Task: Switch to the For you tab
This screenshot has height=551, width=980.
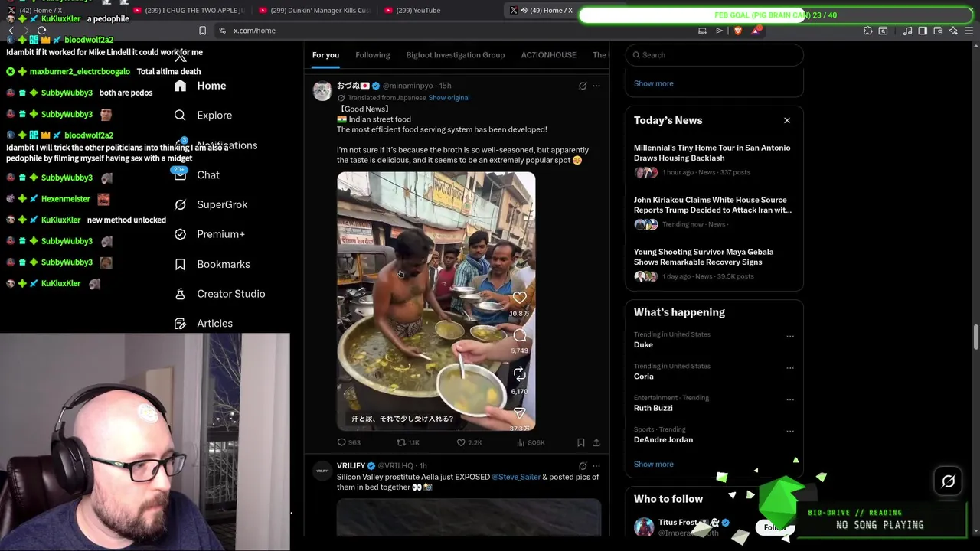Action: tap(325, 55)
